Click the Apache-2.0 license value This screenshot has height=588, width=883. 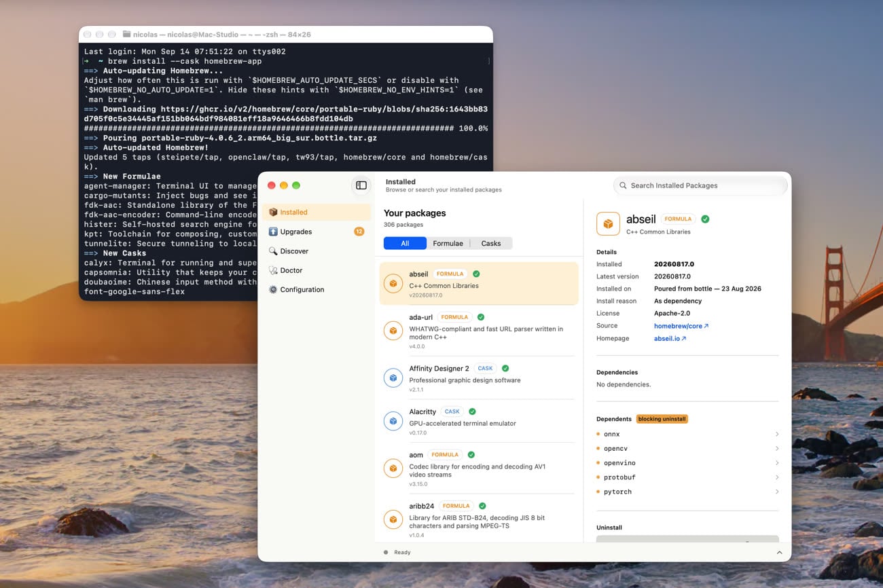671,313
